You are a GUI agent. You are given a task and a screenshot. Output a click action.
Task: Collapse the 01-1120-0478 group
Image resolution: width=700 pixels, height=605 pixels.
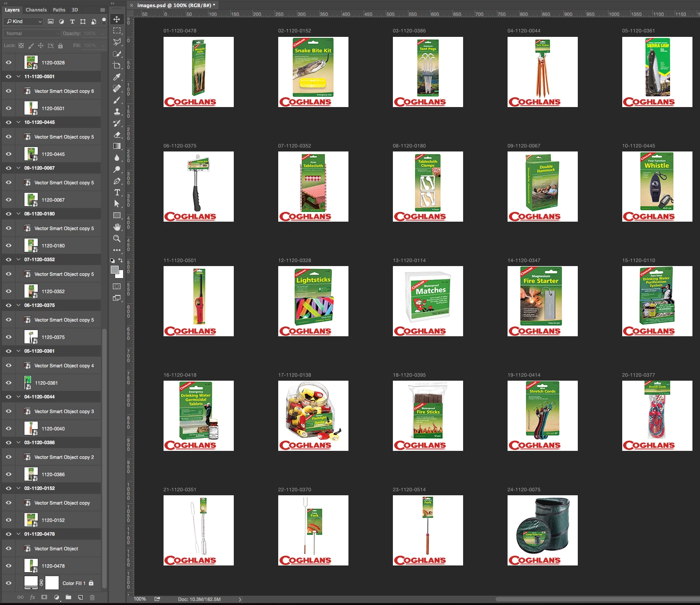pos(18,534)
